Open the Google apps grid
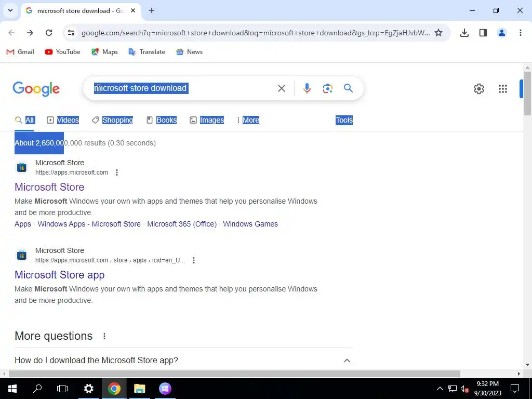The width and height of the screenshot is (532, 399). 502,89
